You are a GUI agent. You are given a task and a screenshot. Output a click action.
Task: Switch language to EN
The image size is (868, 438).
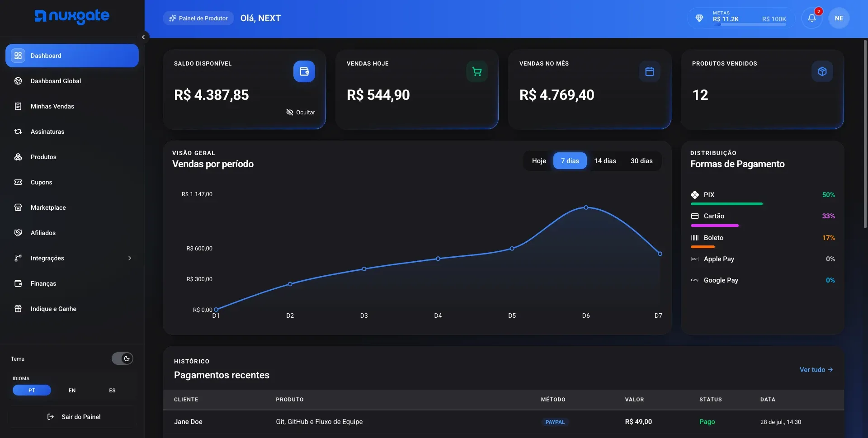[72, 390]
